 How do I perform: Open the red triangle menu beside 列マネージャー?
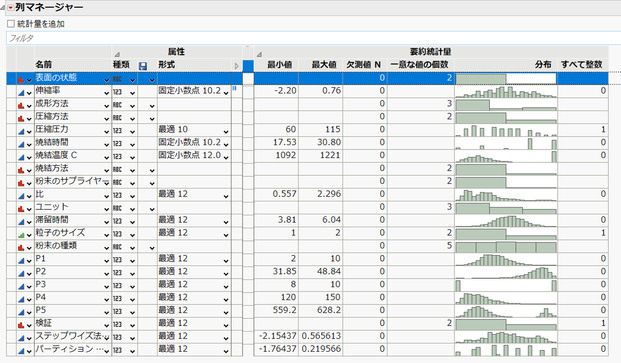(x=10, y=8)
